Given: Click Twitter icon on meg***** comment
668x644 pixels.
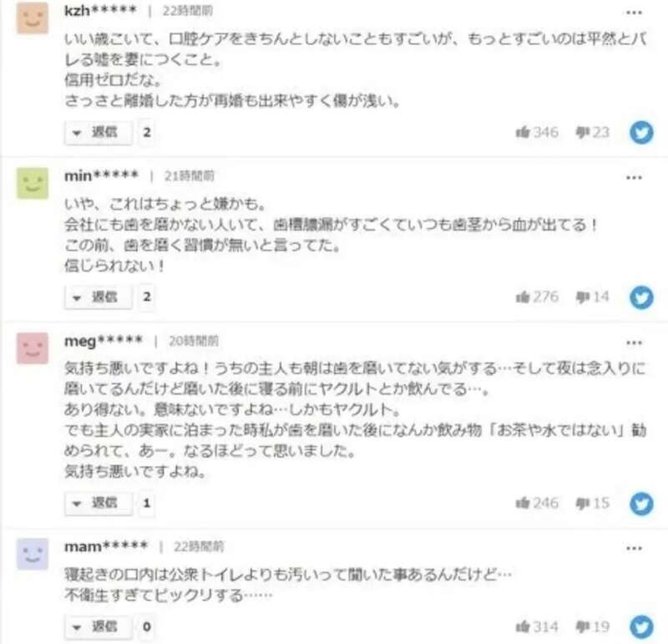Looking at the screenshot, I should point(641,504).
